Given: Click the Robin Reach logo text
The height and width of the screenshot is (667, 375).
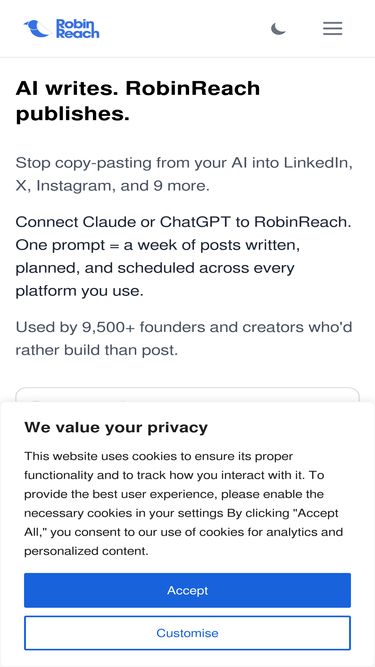Looking at the screenshot, I should 77,29.
